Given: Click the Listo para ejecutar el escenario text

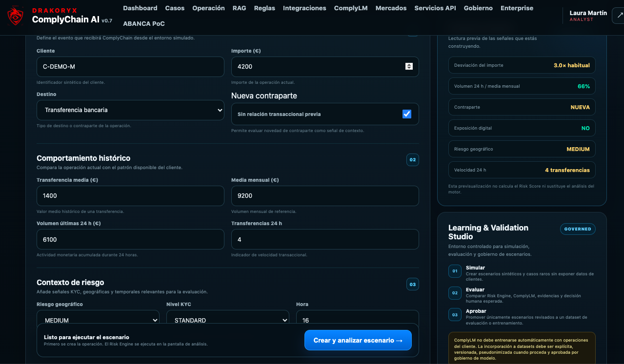Looking at the screenshot, I should coord(86,337).
